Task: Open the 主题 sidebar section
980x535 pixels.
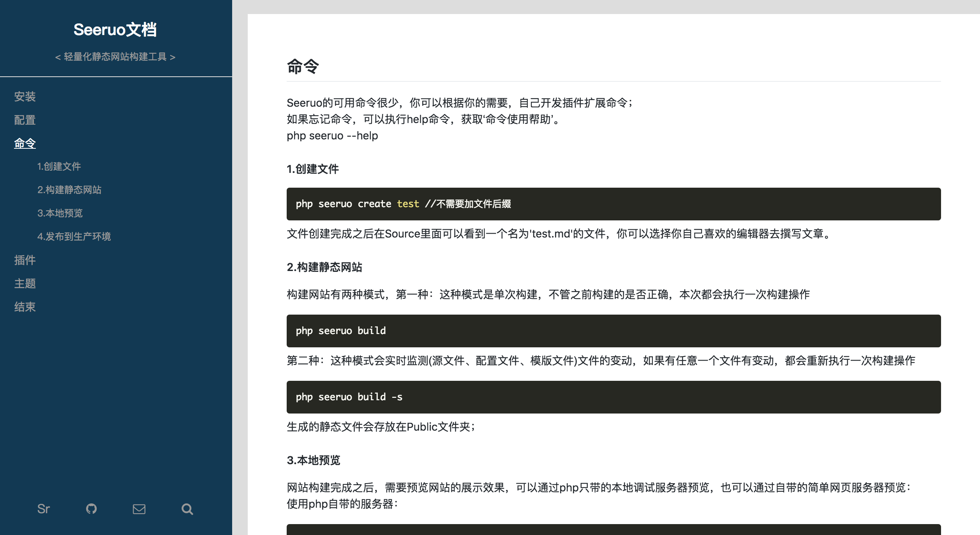Action: (25, 283)
